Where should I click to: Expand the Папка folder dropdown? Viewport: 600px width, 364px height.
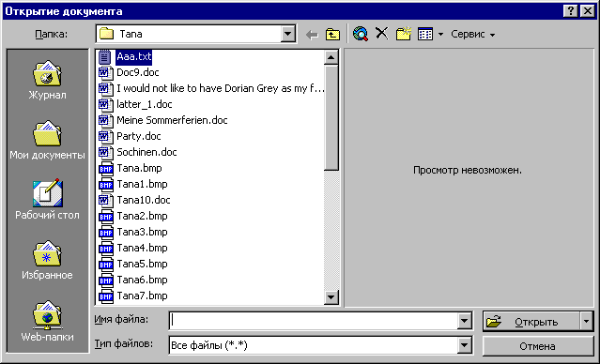tap(287, 34)
